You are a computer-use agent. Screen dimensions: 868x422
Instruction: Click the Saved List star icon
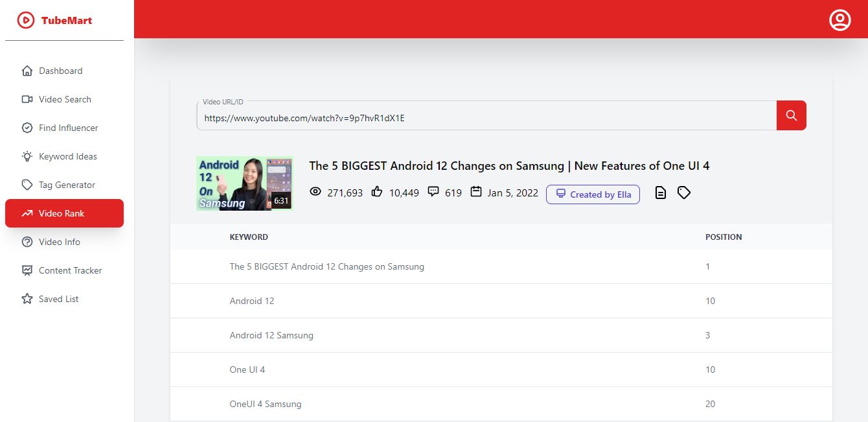pyautogui.click(x=27, y=299)
